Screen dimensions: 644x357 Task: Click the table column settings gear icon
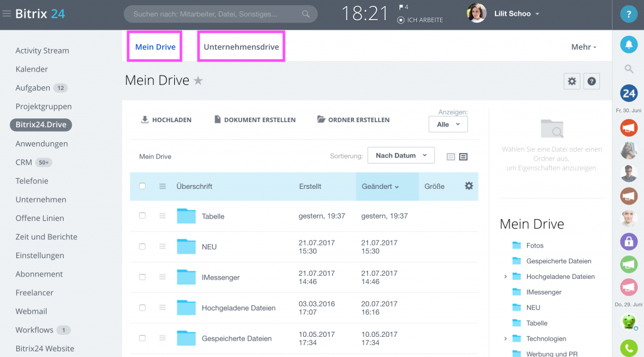(469, 186)
